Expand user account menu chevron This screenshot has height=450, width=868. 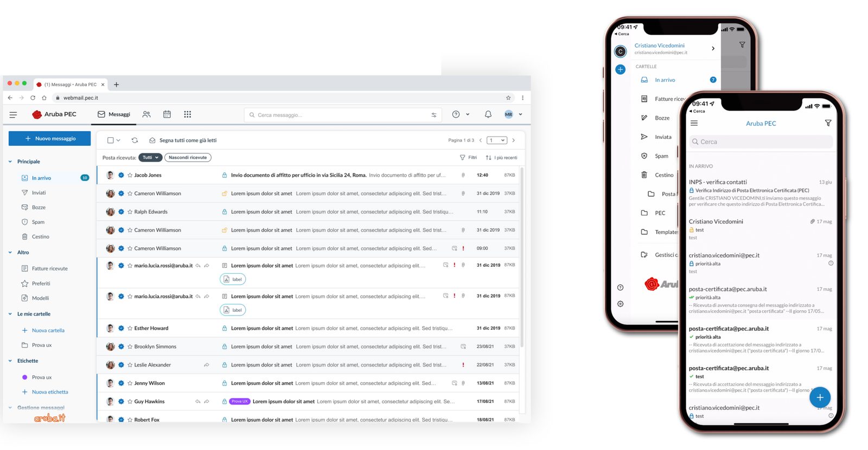pos(520,114)
